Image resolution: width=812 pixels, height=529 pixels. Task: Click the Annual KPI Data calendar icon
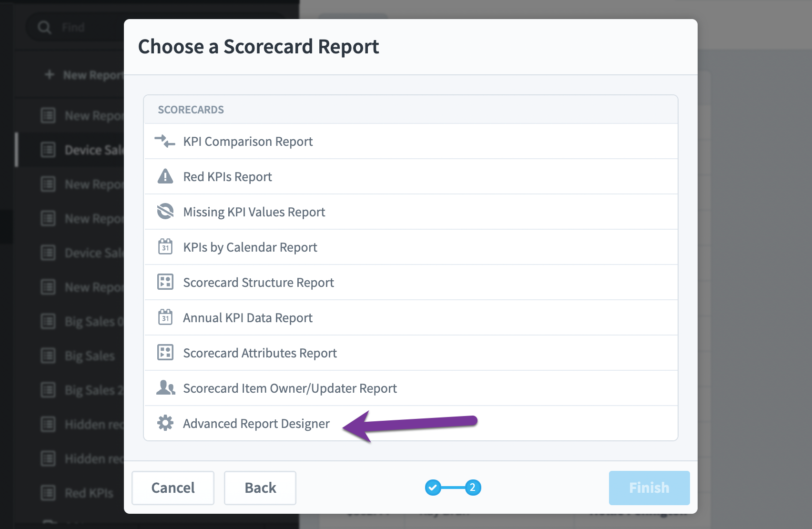(x=165, y=317)
